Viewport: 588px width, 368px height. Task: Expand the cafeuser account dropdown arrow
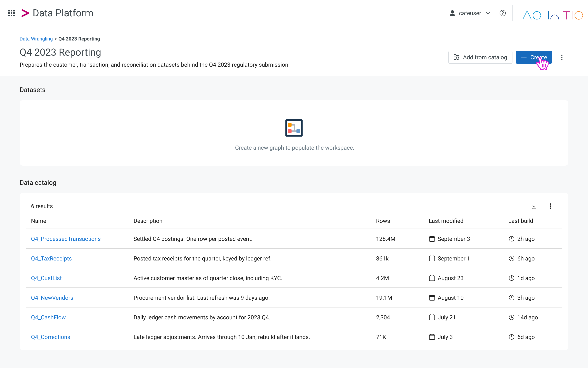click(x=488, y=13)
